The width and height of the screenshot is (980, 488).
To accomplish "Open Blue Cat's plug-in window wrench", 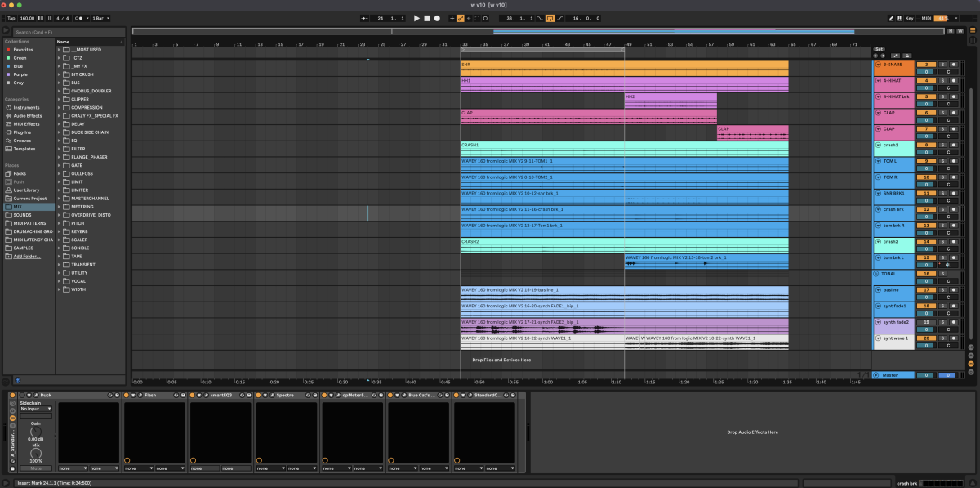I will (404, 395).
